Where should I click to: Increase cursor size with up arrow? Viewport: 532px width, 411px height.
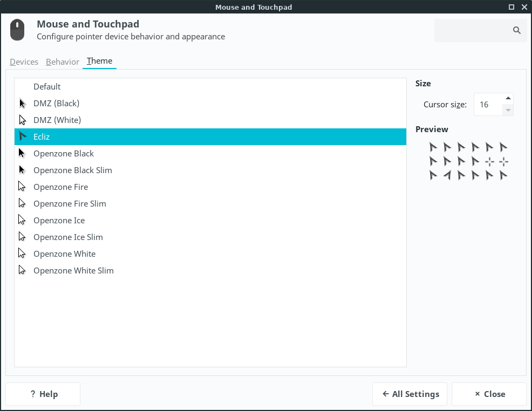tap(507, 99)
